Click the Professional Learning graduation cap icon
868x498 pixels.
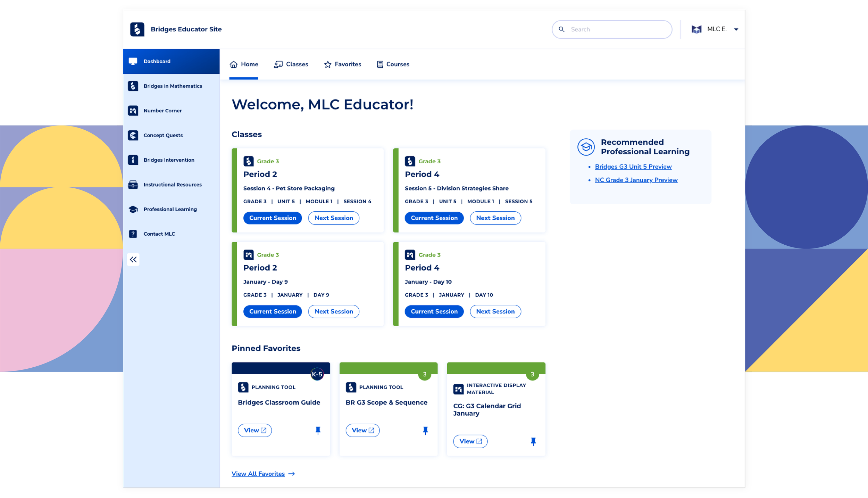coord(133,209)
